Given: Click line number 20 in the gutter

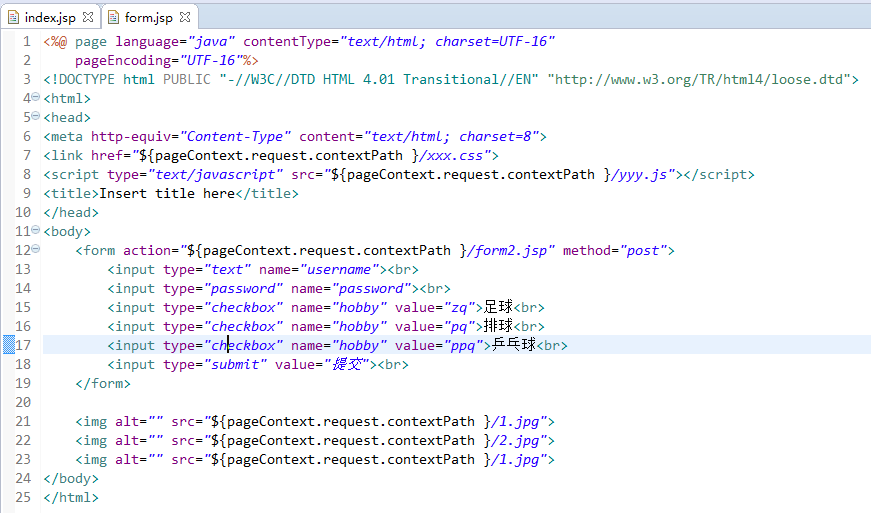Looking at the screenshot, I should coord(23,402).
